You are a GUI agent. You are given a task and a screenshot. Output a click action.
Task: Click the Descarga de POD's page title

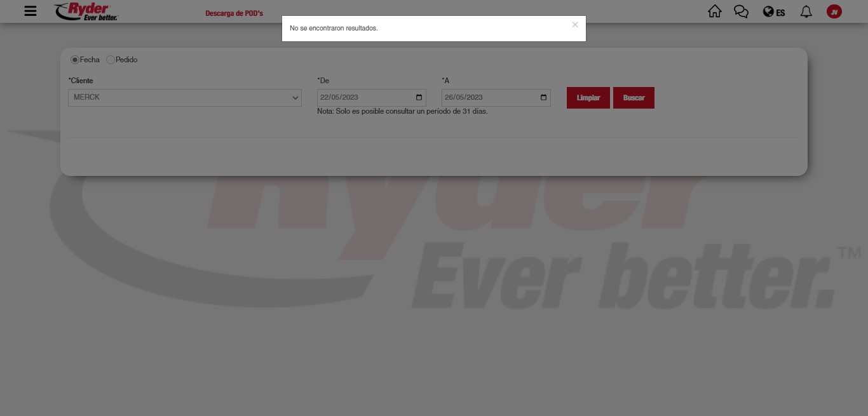click(x=234, y=13)
